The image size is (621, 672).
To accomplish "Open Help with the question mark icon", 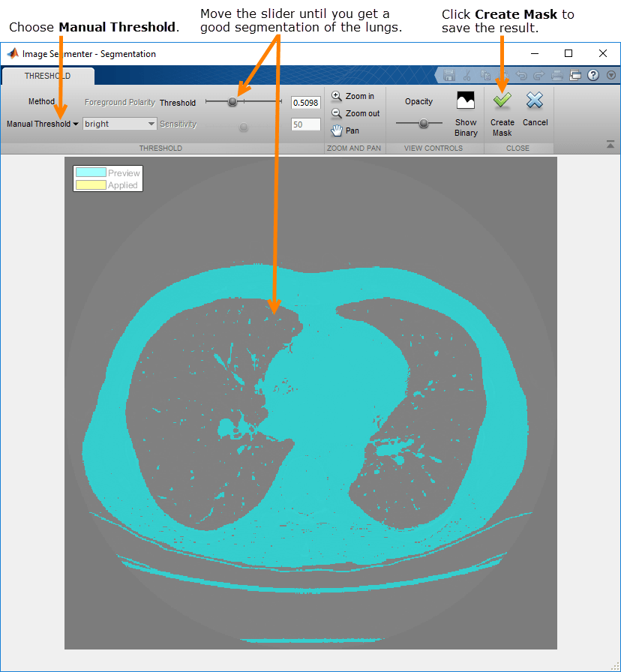I will pyautogui.click(x=593, y=76).
